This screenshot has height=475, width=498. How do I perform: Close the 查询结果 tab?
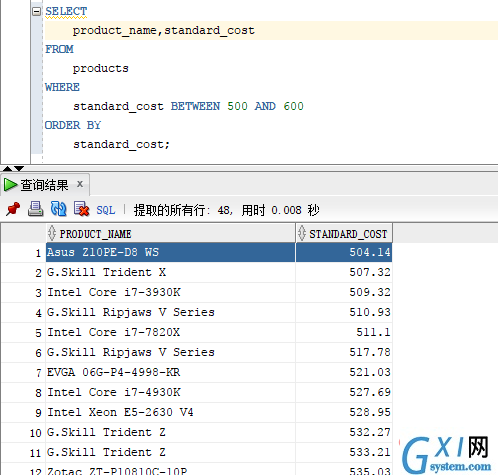pyautogui.click(x=80, y=184)
